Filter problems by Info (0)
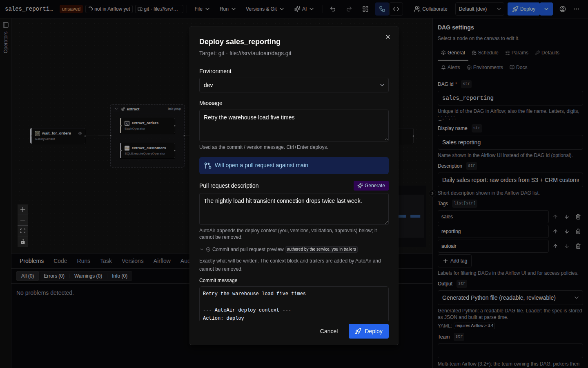This screenshot has height=368, width=588. click(x=120, y=276)
